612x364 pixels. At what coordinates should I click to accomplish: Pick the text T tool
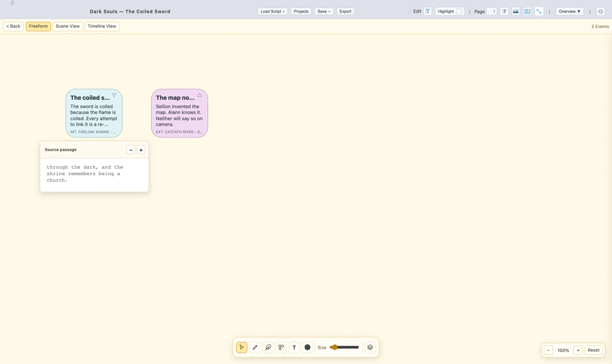(x=294, y=347)
